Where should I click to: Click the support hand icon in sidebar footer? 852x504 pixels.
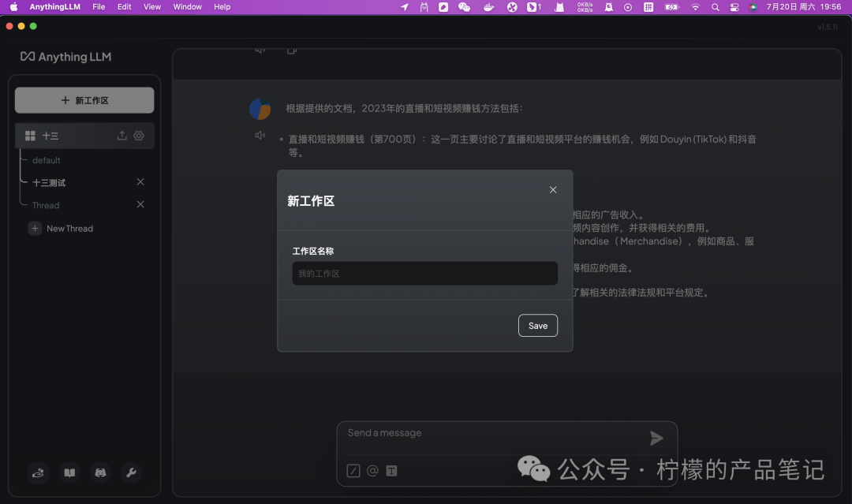(x=38, y=472)
